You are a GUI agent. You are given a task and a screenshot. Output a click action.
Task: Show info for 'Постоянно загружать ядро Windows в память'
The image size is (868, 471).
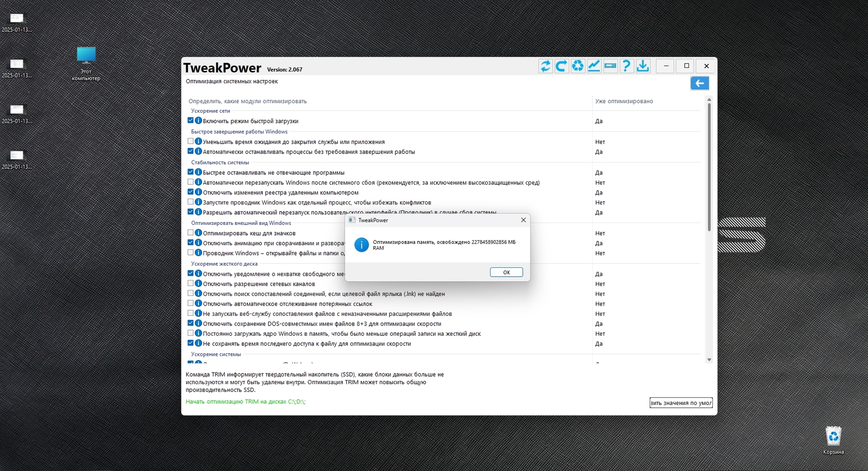pyautogui.click(x=198, y=333)
